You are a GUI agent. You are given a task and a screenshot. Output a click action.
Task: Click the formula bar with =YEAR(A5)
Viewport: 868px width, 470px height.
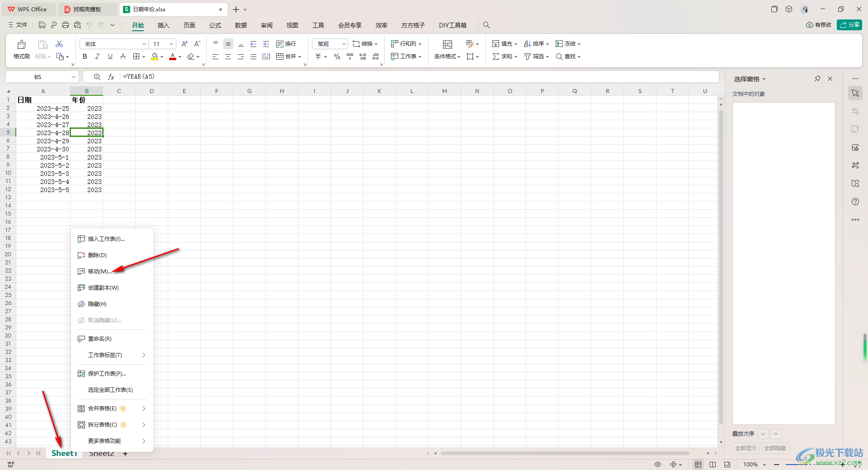pos(419,77)
